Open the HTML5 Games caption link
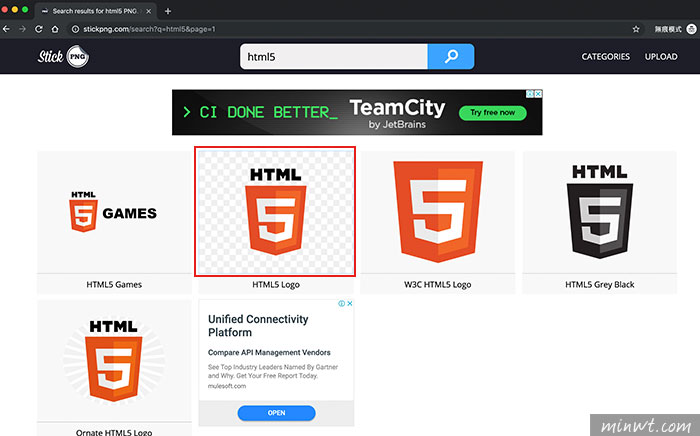Image resolution: width=700 pixels, height=436 pixels. [114, 284]
